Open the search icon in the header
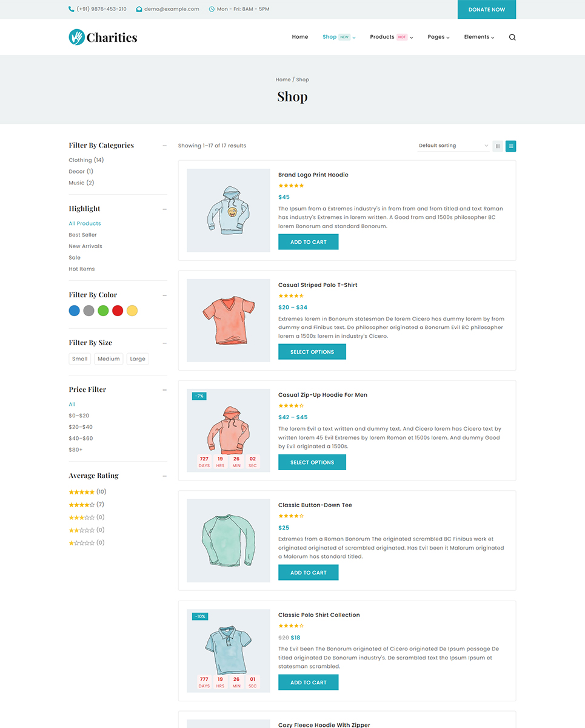 [512, 37]
